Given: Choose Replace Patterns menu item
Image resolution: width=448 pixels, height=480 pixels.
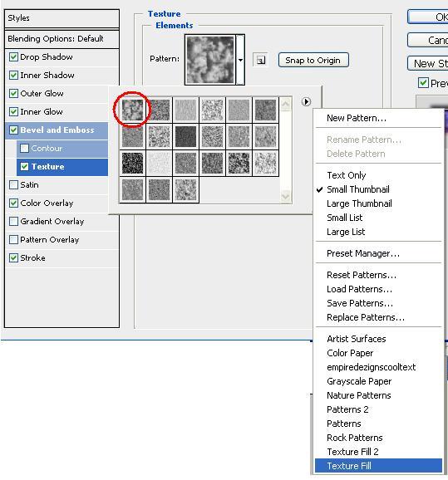Looking at the screenshot, I should click(x=379, y=317).
